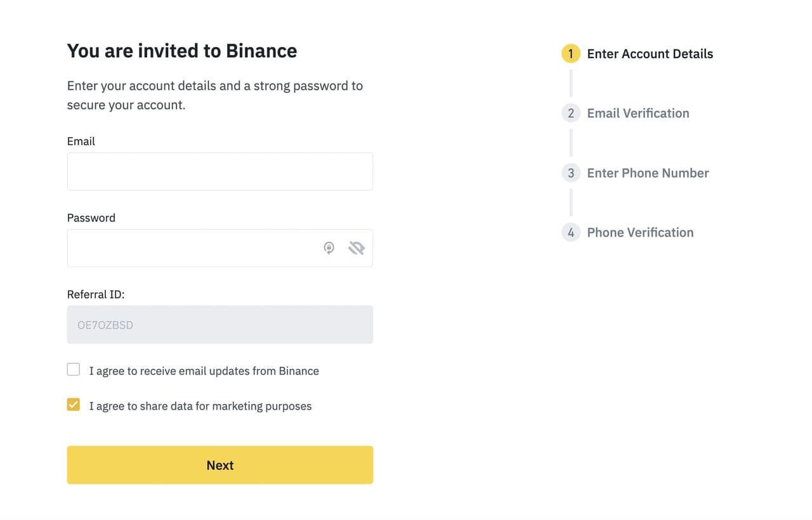Click the Referral ID field showing OE7OZBSD

pyautogui.click(x=219, y=325)
